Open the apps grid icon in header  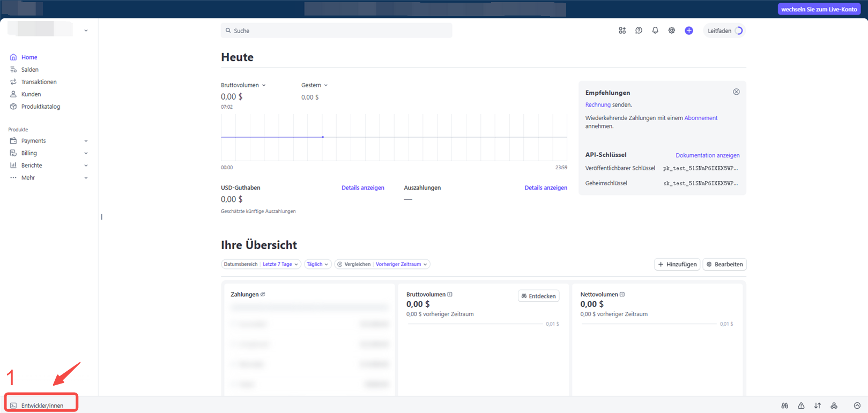click(622, 31)
